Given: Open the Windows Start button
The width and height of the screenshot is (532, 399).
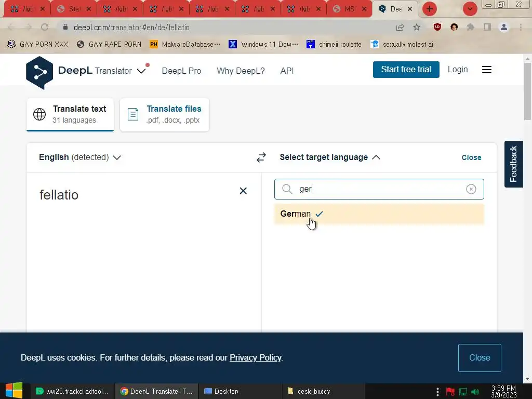Looking at the screenshot, I should click(14, 391).
